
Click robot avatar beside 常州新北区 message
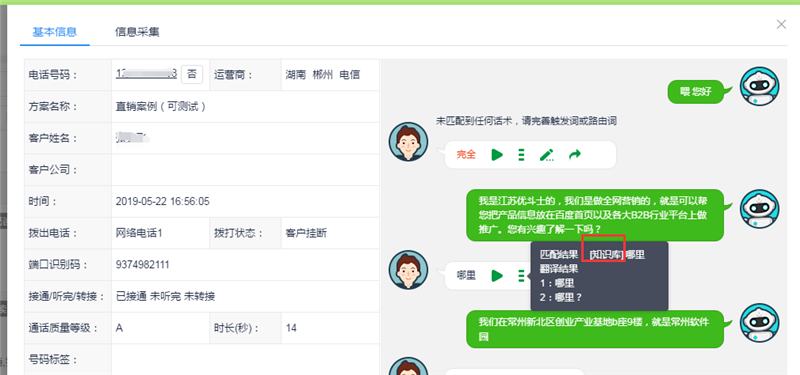pos(760,323)
